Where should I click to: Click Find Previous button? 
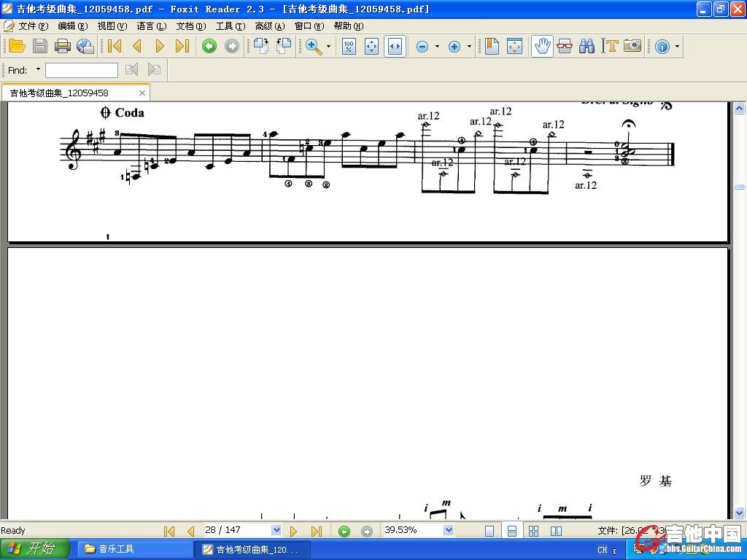pos(131,70)
